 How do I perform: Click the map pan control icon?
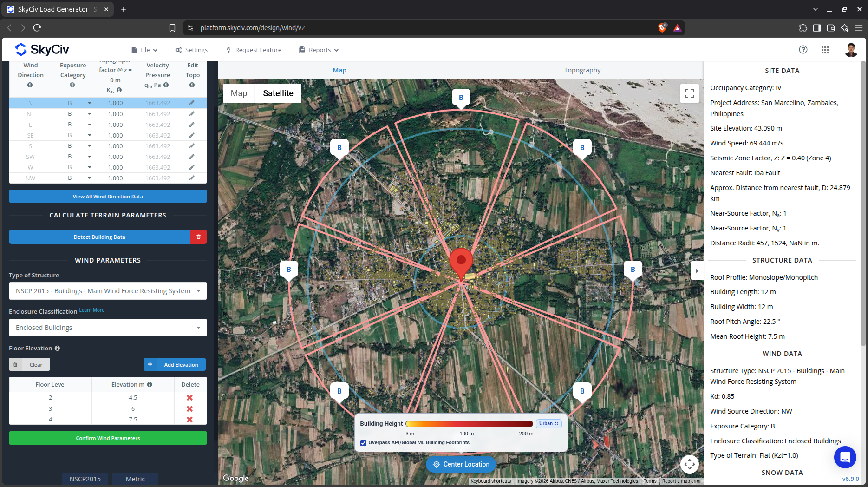pyautogui.click(x=690, y=464)
